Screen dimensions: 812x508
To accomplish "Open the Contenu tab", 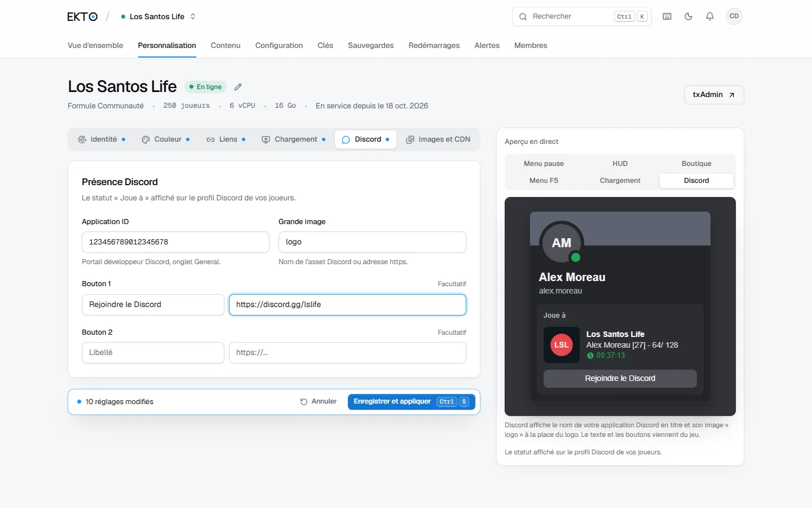I will (x=226, y=45).
